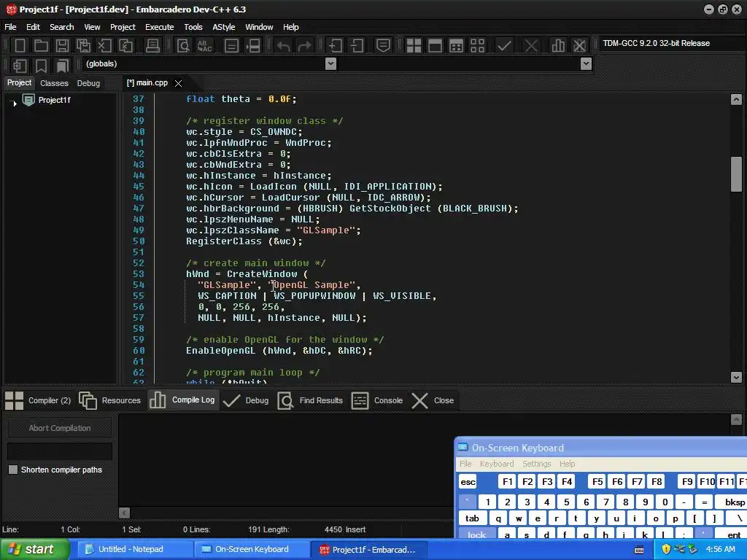Open Untitled - Notepad from taskbar
747x560 pixels.
(131, 549)
